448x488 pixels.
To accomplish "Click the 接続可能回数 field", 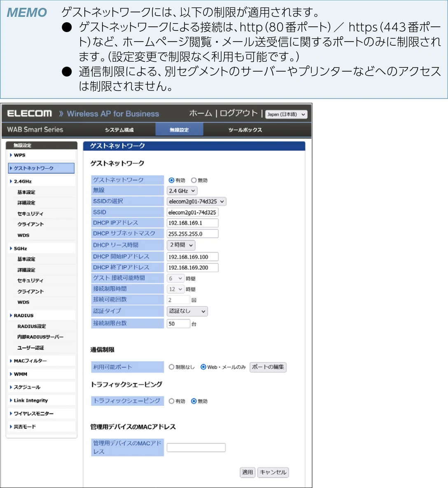I will point(178,300).
